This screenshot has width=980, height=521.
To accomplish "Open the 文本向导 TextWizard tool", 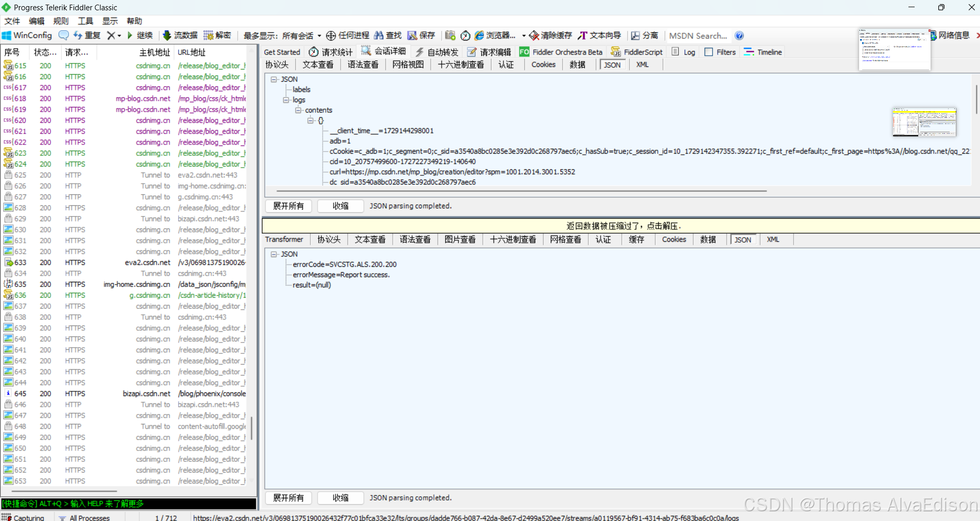I will tap(600, 35).
